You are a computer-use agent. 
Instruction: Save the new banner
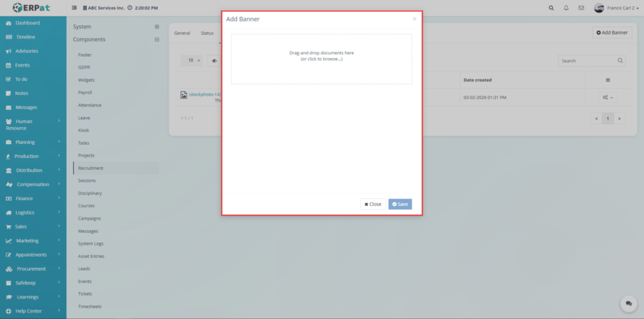pos(400,204)
